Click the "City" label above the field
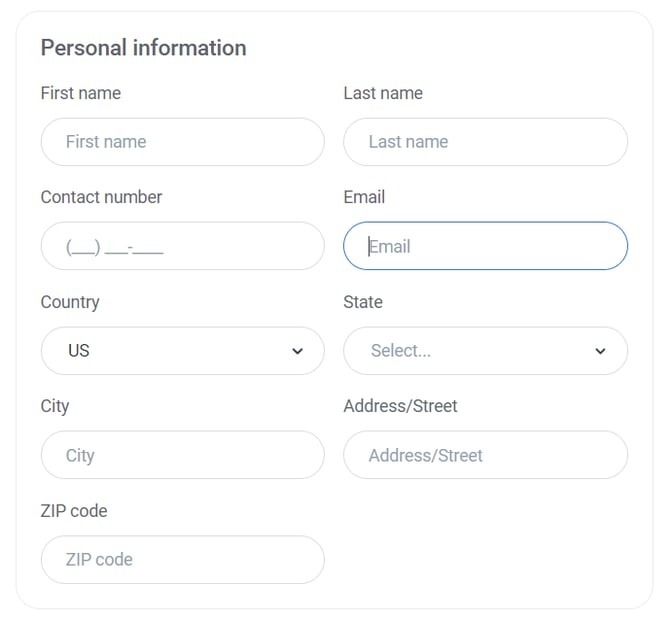 tap(55, 406)
